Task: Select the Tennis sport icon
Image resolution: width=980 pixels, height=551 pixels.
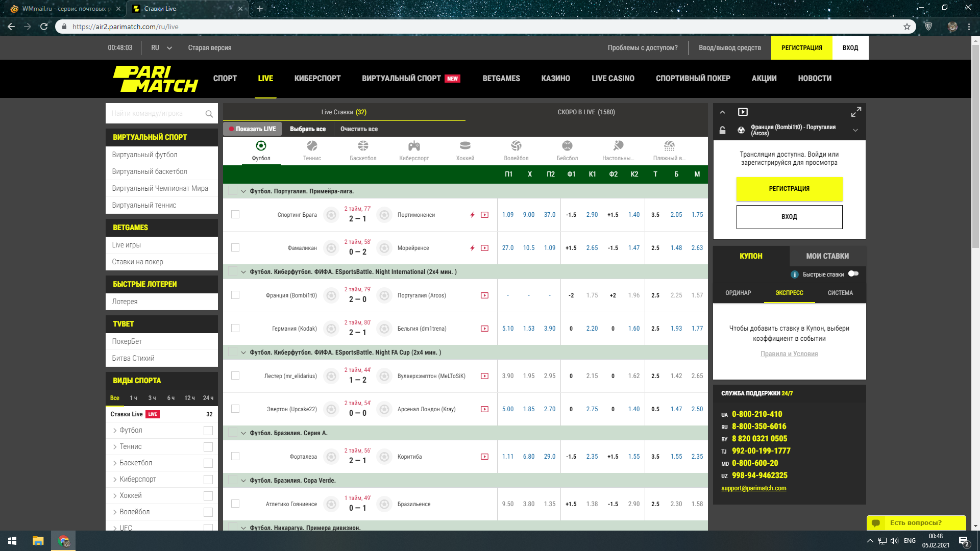Action: (x=312, y=146)
